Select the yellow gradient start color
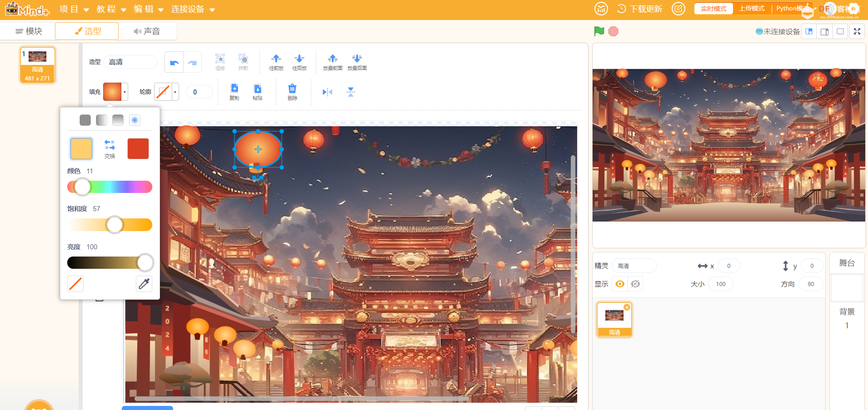The width and height of the screenshot is (868, 410). pyautogui.click(x=81, y=148)
